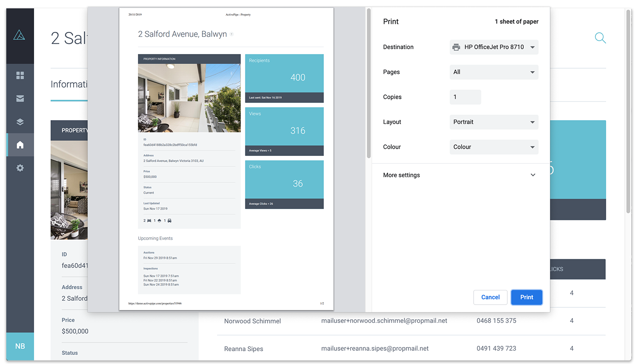Click the main page vertical scrollbar
This screenshot has height=364, width=638.
pos(628,111)
